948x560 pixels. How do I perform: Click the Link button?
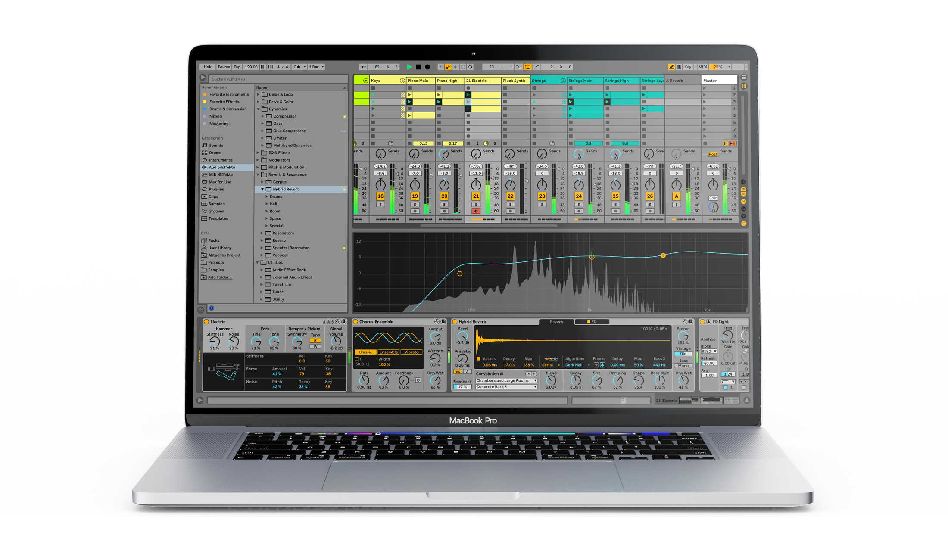tap(207, 67)
